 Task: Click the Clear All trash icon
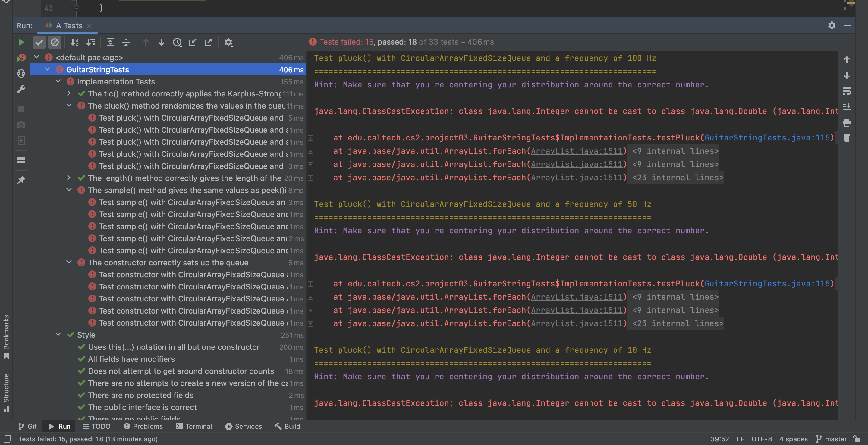[846, 138]
